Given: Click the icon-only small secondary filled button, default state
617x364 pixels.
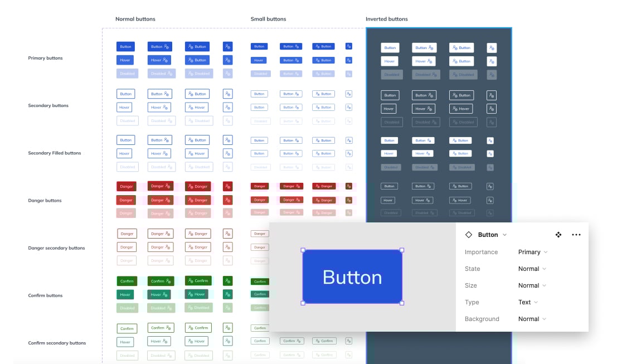Looking at the screenshot, I should (x=349, y=140).
